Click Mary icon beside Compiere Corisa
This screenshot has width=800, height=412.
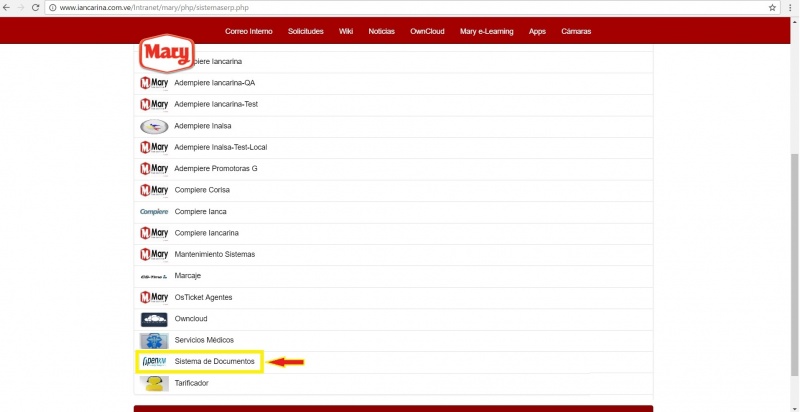154,190
